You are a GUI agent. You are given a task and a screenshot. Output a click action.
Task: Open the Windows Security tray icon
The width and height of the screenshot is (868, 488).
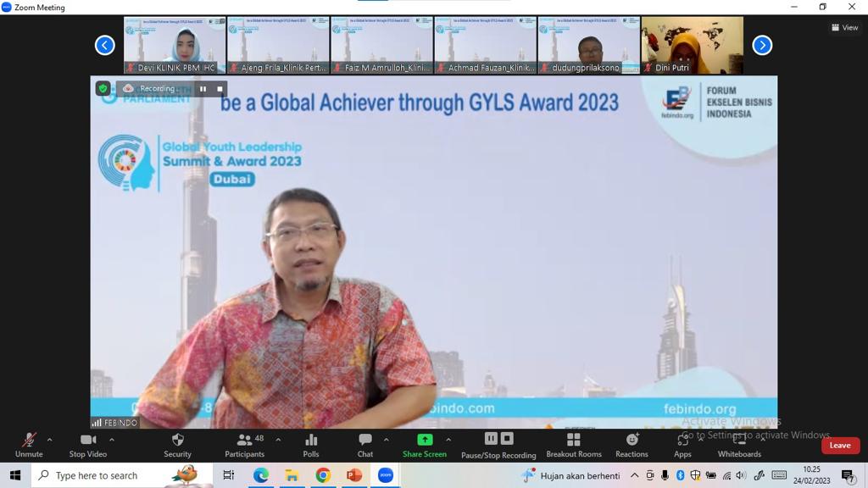(x=695, y=475)
